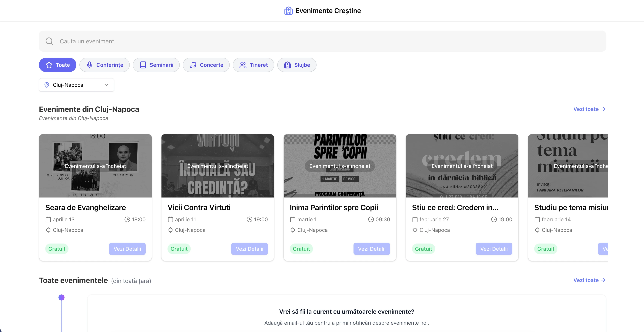The image size is (644, 332).
Task: Click the magnifier search icon
Action: point(49,41)
